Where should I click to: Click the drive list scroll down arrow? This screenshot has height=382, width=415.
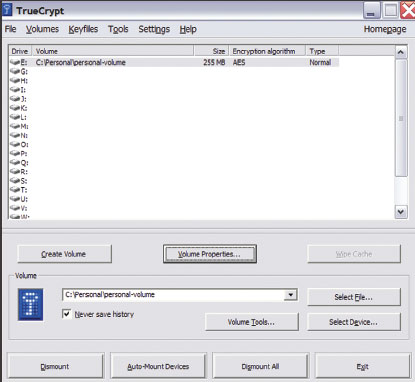click(401, 212)
